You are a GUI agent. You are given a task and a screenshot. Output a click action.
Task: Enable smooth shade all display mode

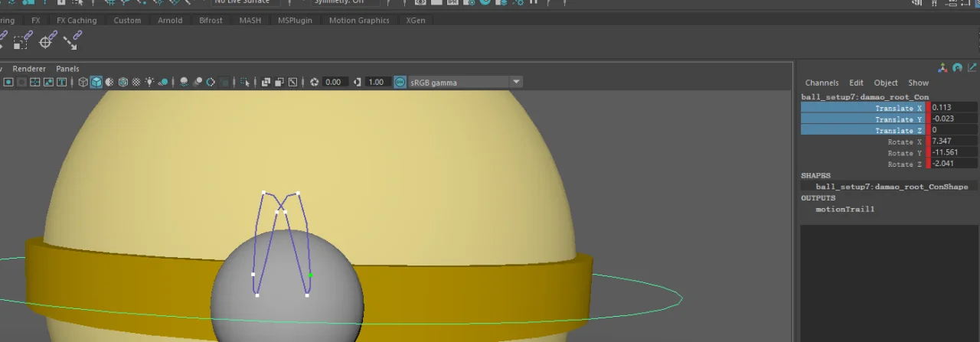click(x=96, y=83)
